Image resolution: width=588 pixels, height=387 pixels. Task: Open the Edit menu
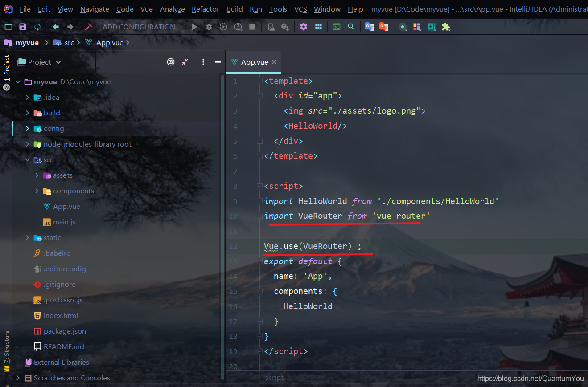click(44, 9)
